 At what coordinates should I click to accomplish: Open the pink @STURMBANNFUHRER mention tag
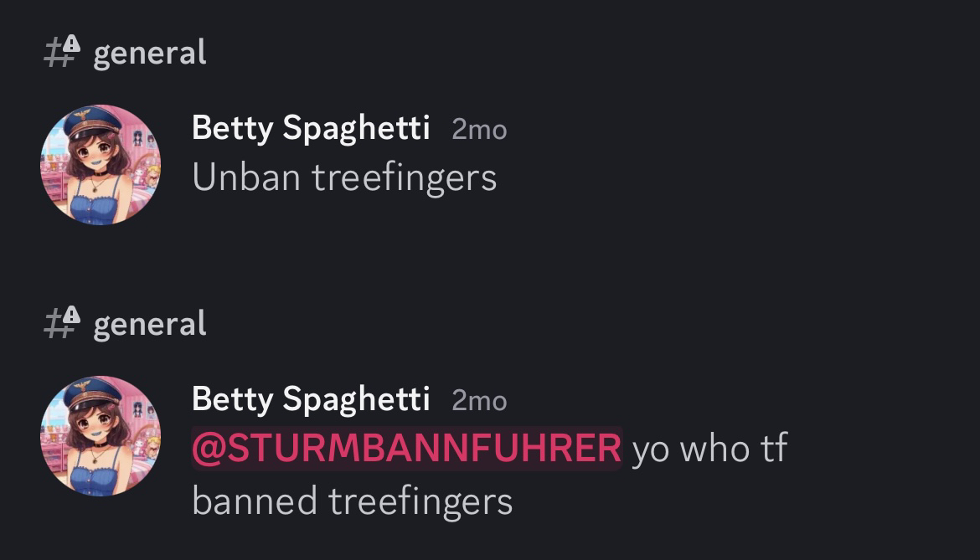(407, 448)
